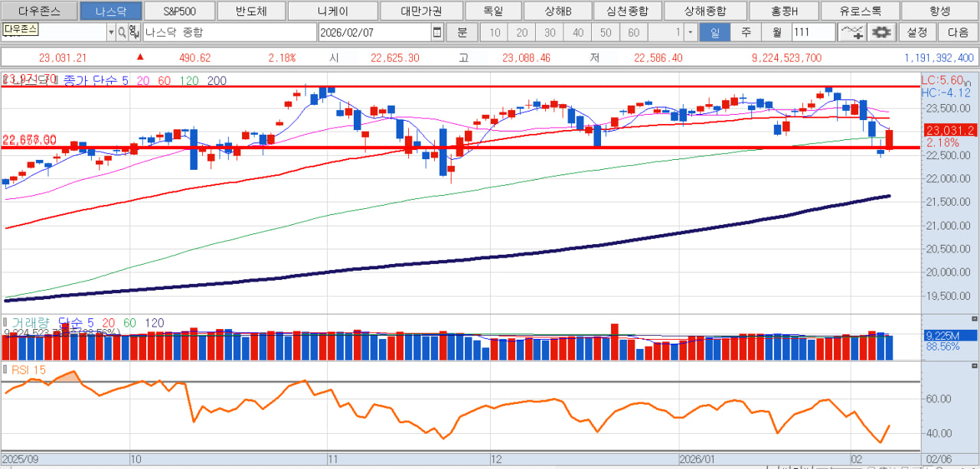Click the candle count field showing 111

click(812, 32)
